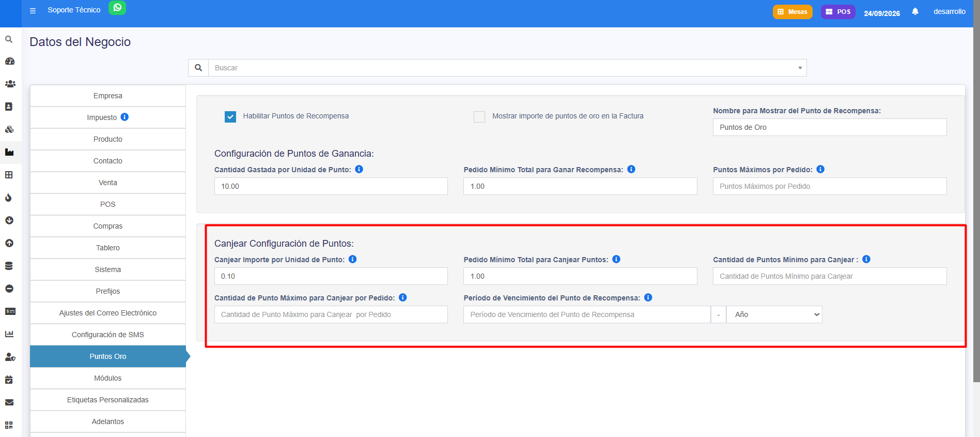This screenshot has width=980, height=437.
Task: Open the address book icon in sidebar
Action: coord(9,107)
